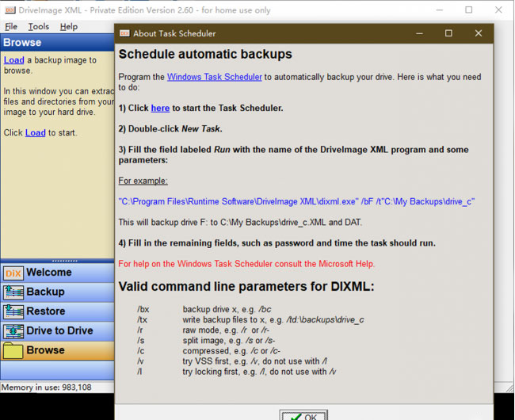515x420 pixels.
Task: Open the File menu
Action: tap(11, 27)
